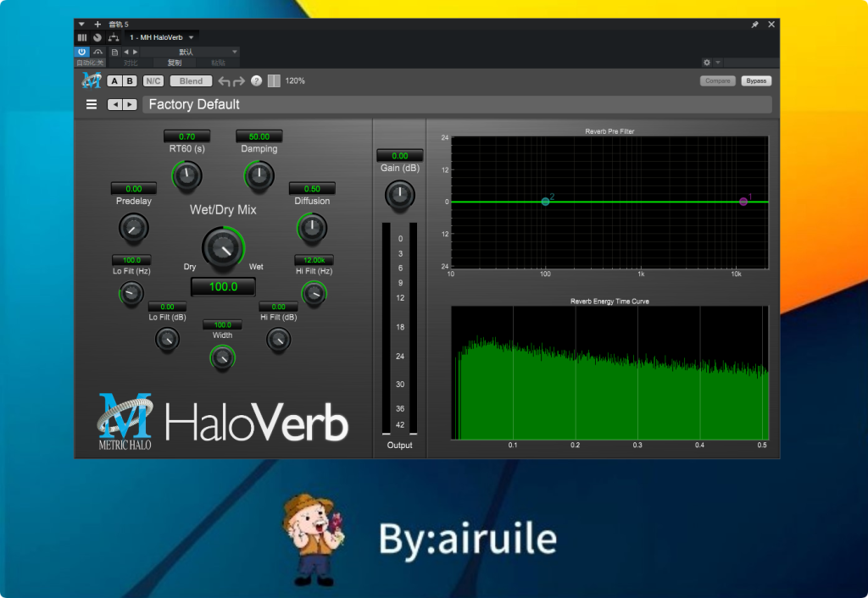Click the Compare button
This screenshot has height=598, width=868.
click(718, 80)
